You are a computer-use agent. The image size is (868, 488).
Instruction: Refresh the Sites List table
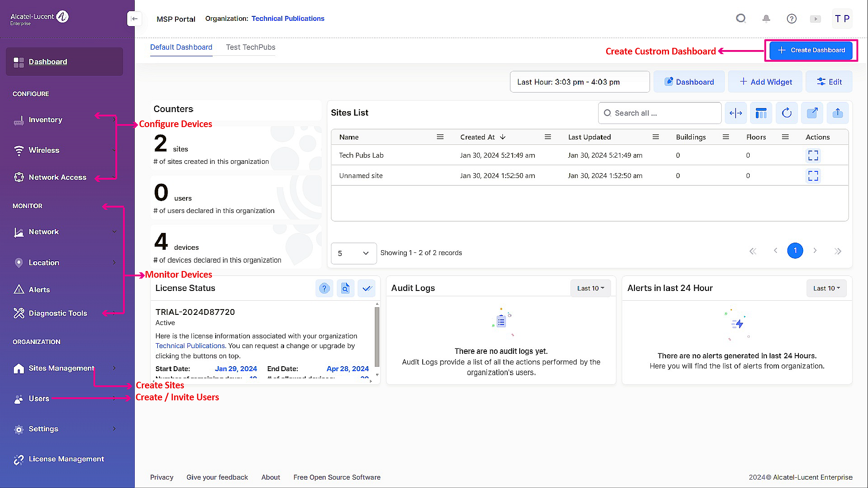pyautogui.click(x=786, y=113)
